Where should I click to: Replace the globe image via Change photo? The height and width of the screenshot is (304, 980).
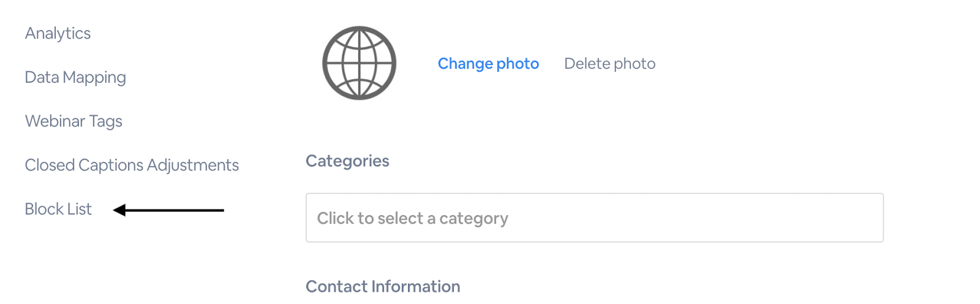(488, 64)
